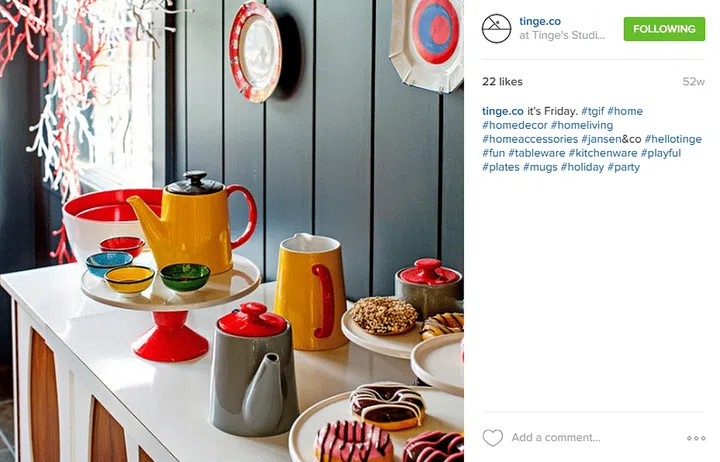Click the teapot photo of the post
Screen dimensions: 720x462
click(232, 231)
